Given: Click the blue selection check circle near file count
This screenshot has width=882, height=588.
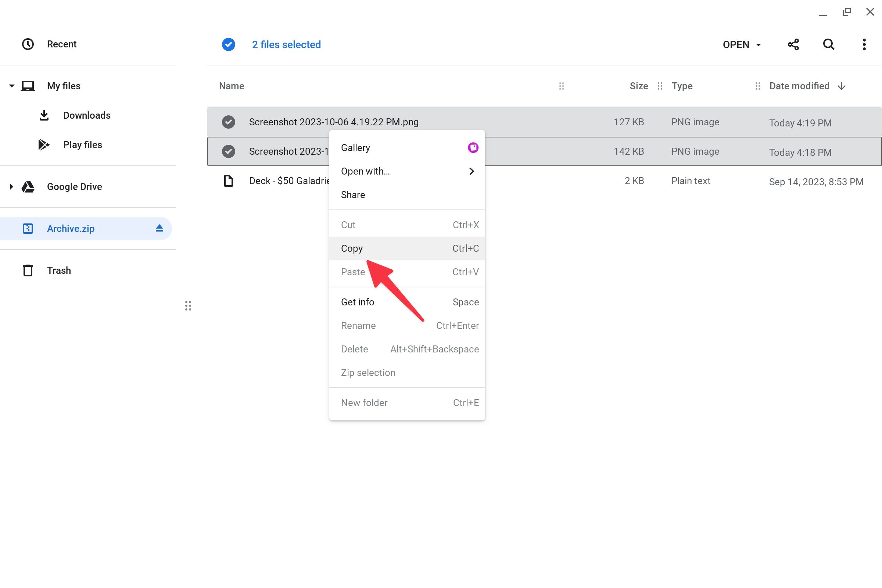Looking at the screenshot, I should pos(228,44).
